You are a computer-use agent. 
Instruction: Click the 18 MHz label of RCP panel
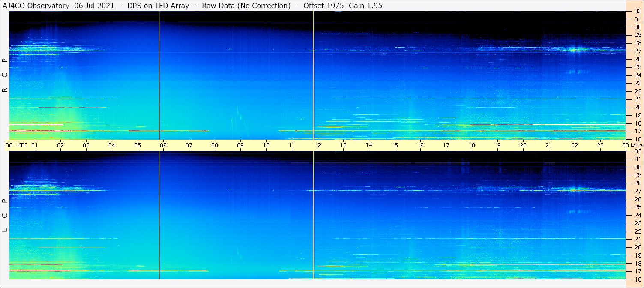(x=637, y=123)
